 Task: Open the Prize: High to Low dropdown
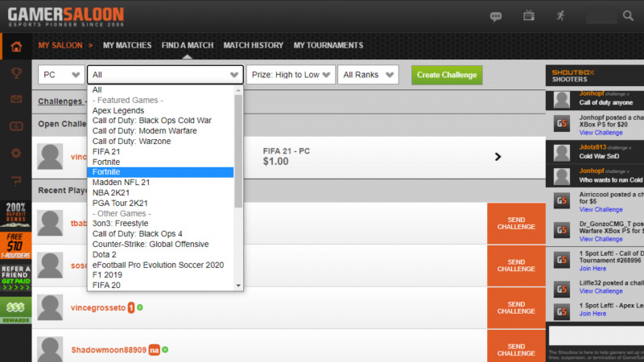291,75
